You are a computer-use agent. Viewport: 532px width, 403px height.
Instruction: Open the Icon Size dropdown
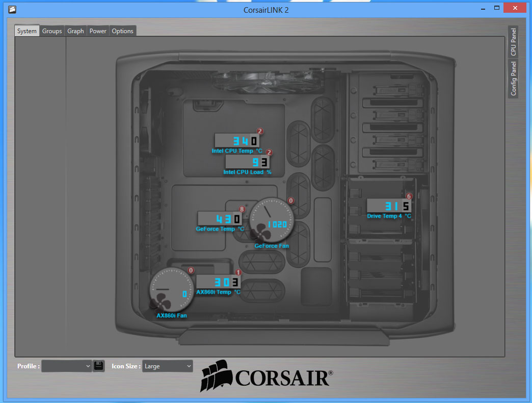tap(168, 366)
